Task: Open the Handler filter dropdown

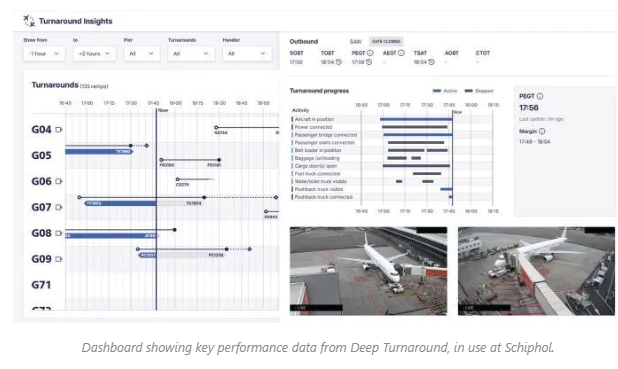Action: [x=247, y=54]
